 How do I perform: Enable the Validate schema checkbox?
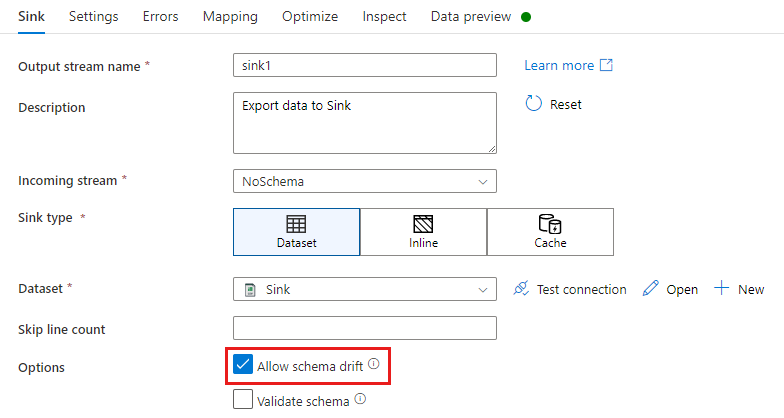click(243, 400)
